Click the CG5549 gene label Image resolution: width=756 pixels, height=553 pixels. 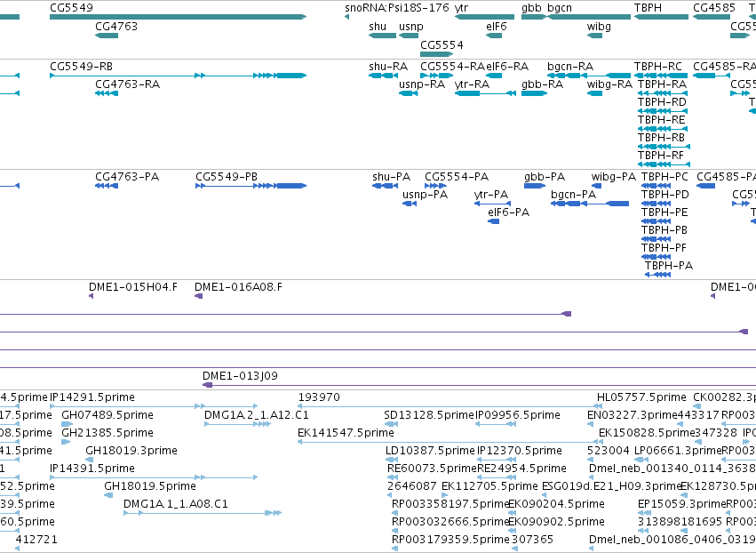click(71, 8)
